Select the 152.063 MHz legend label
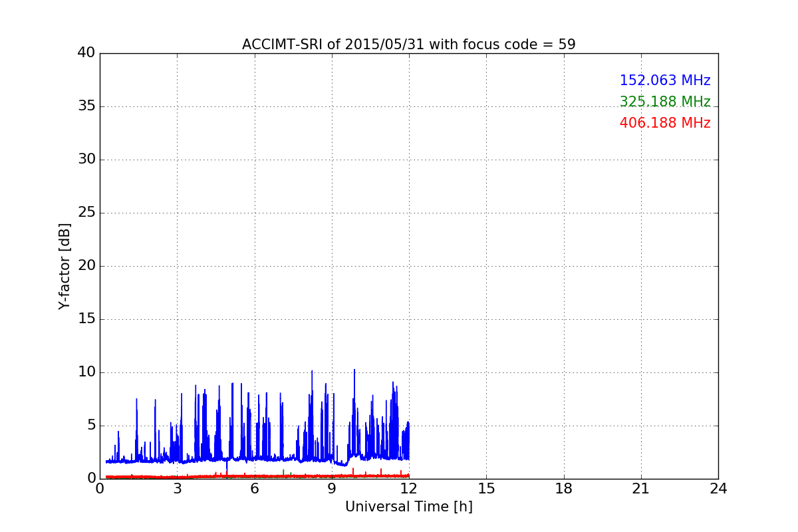The height and width of the screenshot is (532, 798). (665, 80)
